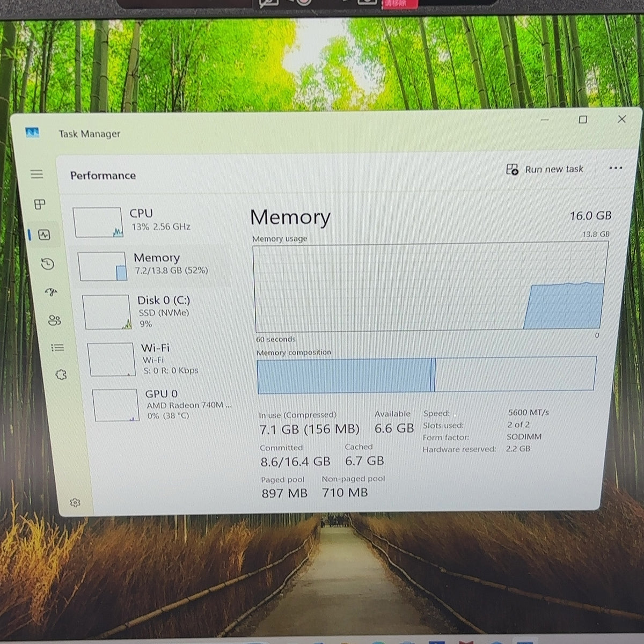The image size is (644, 644).
Task: Click the "5600 MT/s" speed value
Action: 529,412
